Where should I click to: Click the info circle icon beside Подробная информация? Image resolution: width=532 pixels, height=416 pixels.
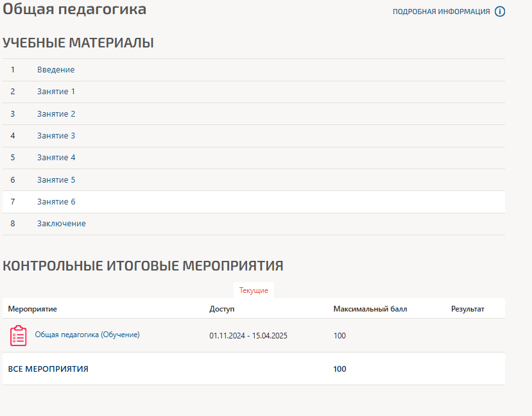[x=500, y=12]
